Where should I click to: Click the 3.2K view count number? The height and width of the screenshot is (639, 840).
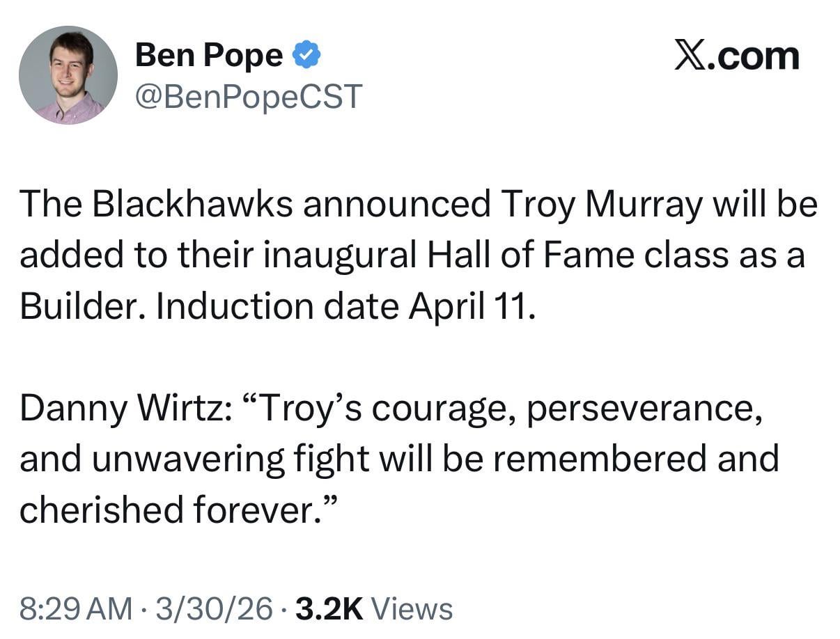329,608
